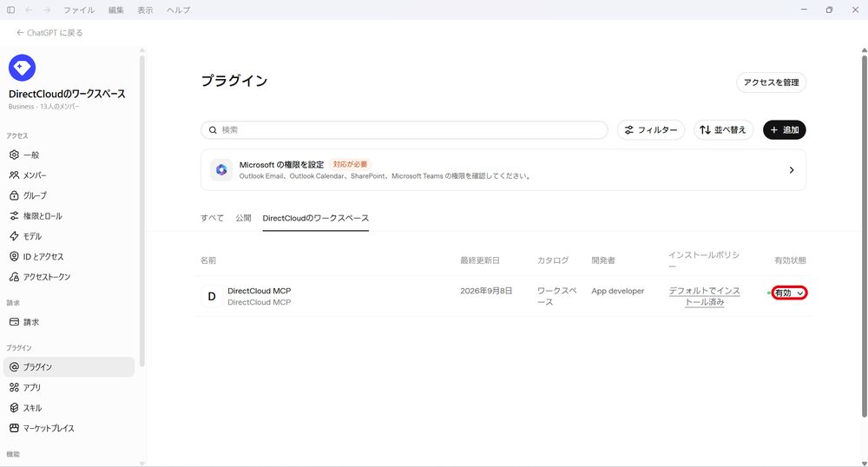The width and height of the screenshot is (868, 467).
Task: Click デフォルトでインストール済み policy link
Action: click(704, 296)
